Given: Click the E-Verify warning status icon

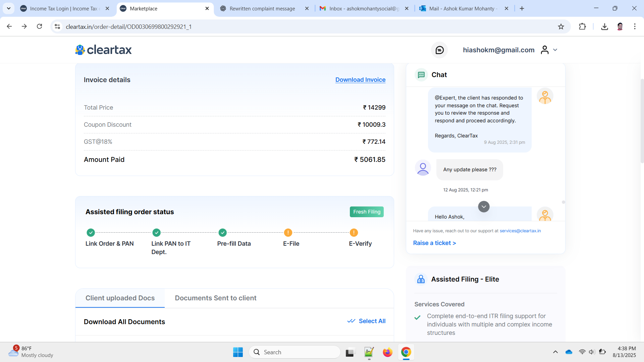Looking at the screenshot, I should pos(354,233).
